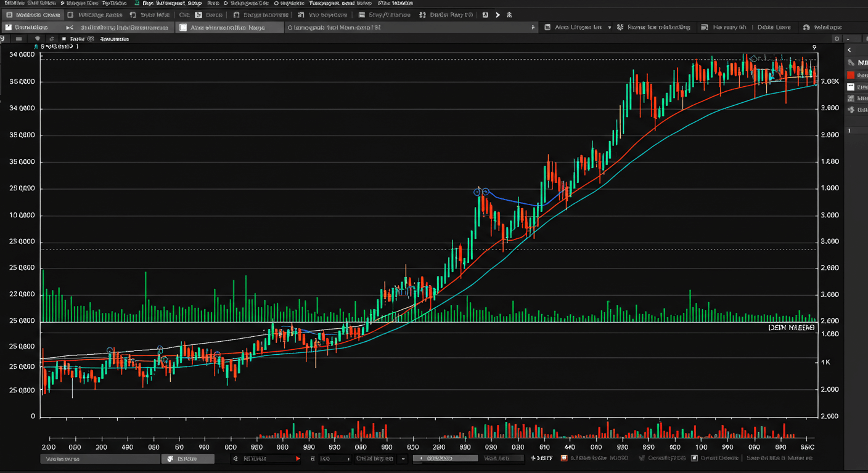Open the small dropdown beside that circle icon
This screenshot has height=473, width=868.
pos(848,39)
